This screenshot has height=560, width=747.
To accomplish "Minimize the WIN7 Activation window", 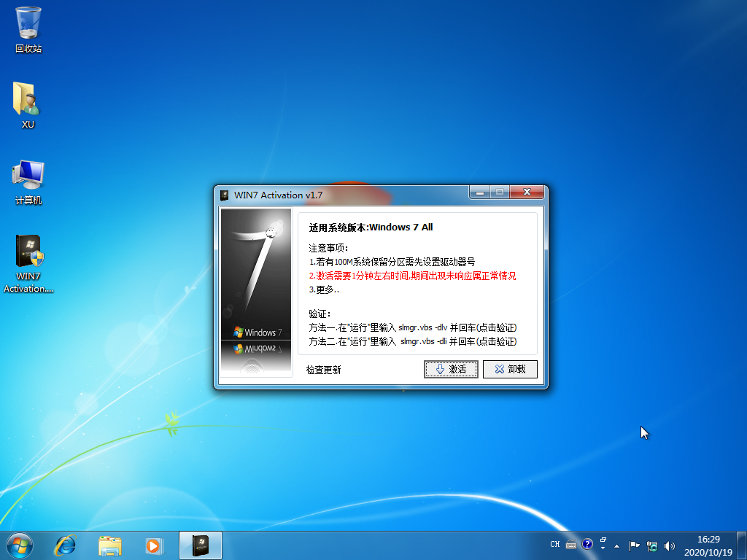I will [x=479, y=193].
